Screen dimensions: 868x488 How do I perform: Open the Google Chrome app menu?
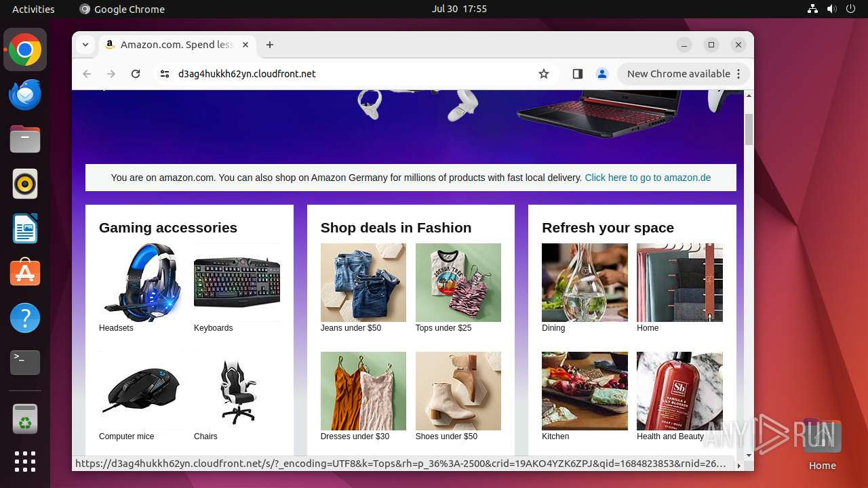[122, 9]
